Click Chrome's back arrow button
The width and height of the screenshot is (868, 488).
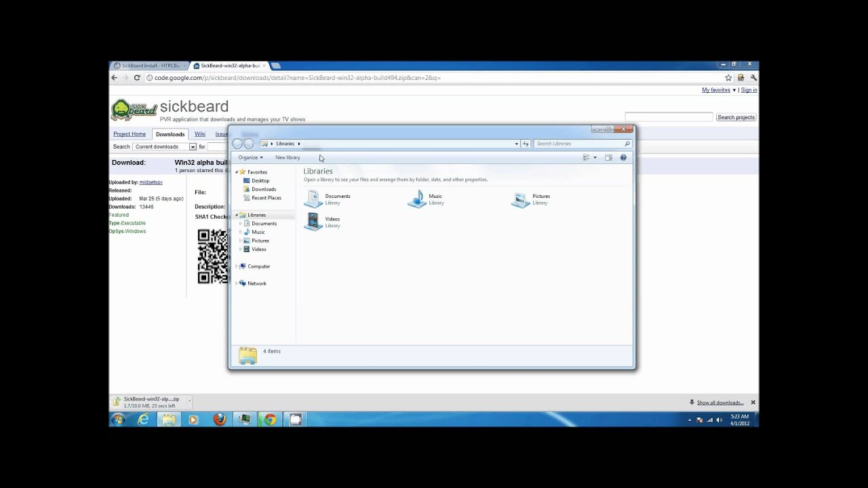pos(115,77)
